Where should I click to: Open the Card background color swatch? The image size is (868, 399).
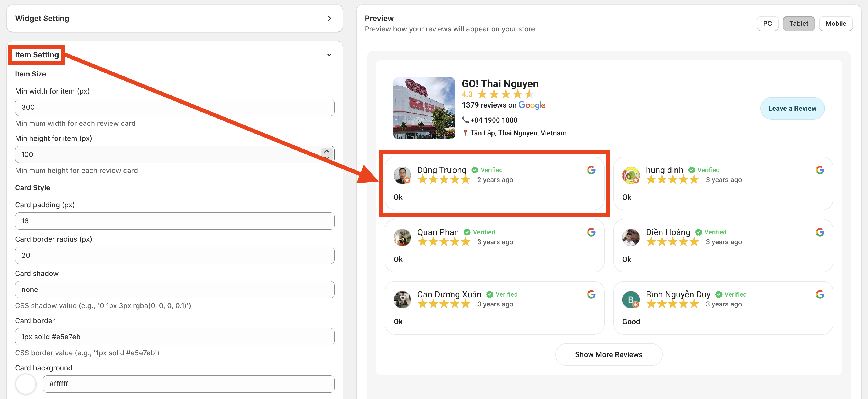point(26,384)
